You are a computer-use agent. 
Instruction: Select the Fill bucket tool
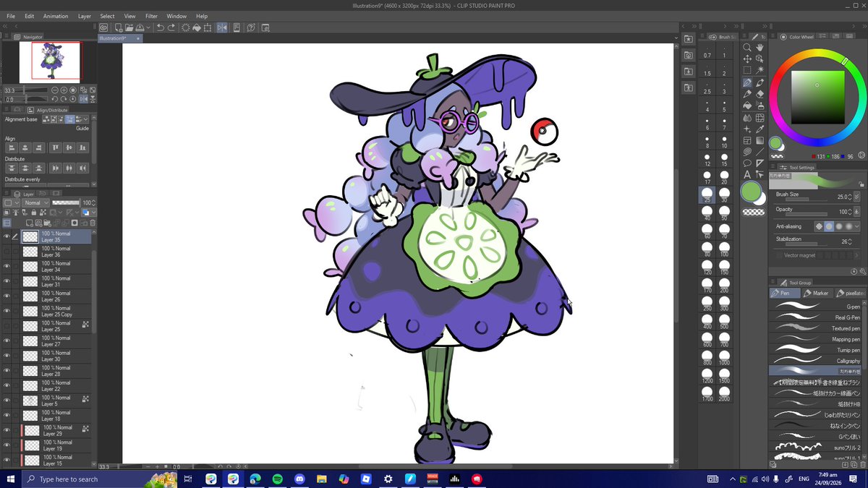pos(747,105)
